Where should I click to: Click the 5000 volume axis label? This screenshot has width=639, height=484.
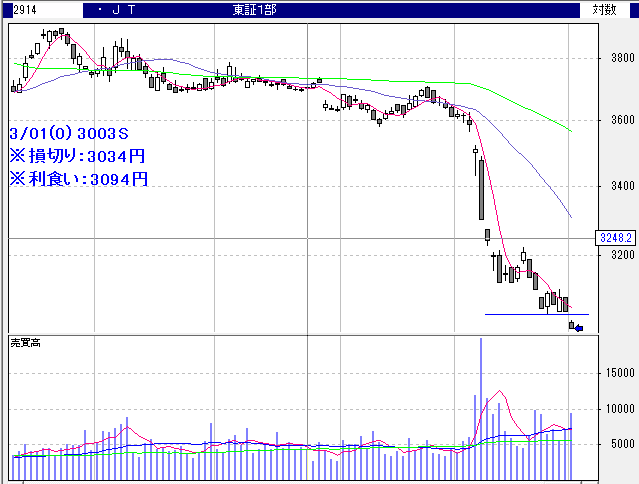[618, 445]
